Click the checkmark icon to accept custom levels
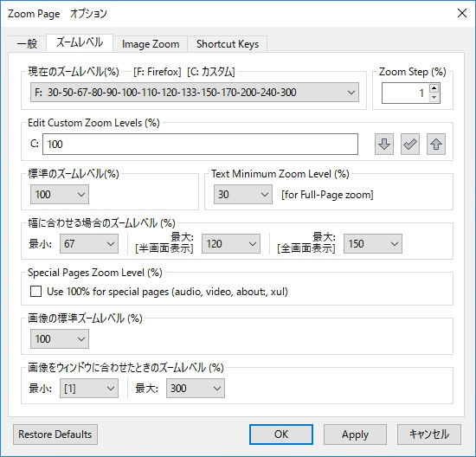476x457 pixels. pyautogui.click(x=410, y=145)
